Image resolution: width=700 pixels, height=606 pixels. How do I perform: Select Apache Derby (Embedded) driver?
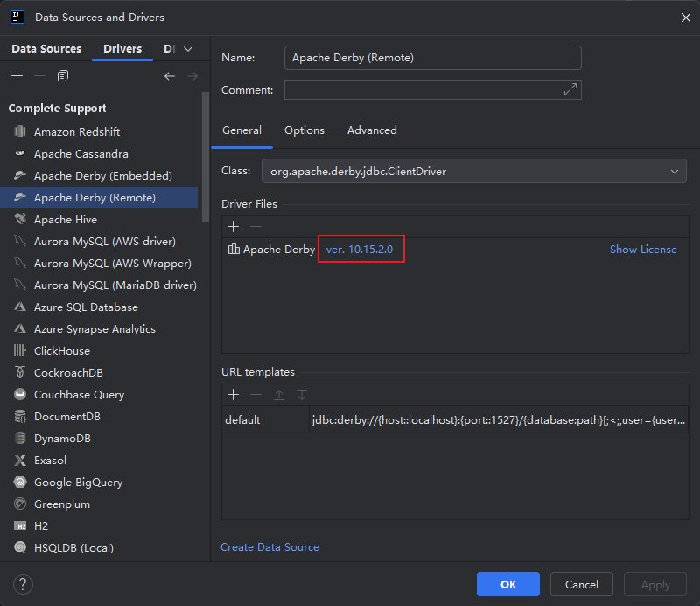(x=99, y=175)
